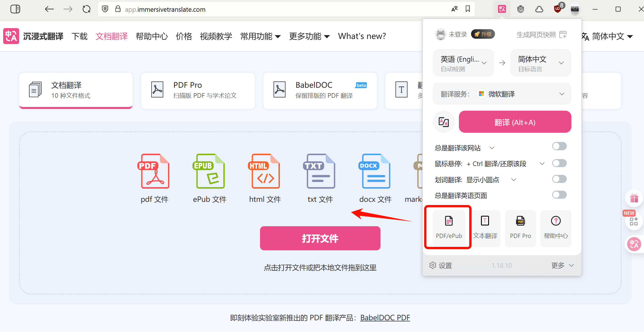The image size is (644, 332).
Task: Expand 更多 options in popup footer
Action: (562, 265)
